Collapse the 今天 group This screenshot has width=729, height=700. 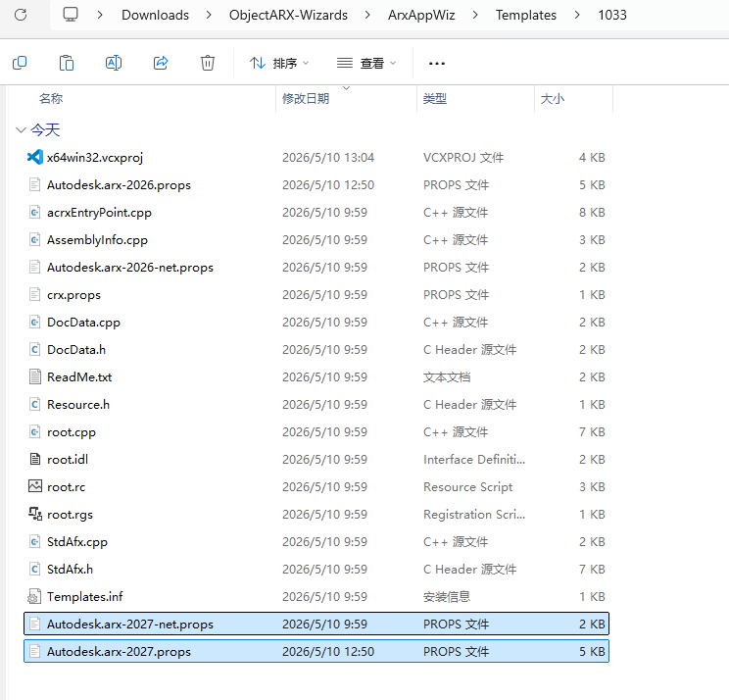[x=20, y=129]
